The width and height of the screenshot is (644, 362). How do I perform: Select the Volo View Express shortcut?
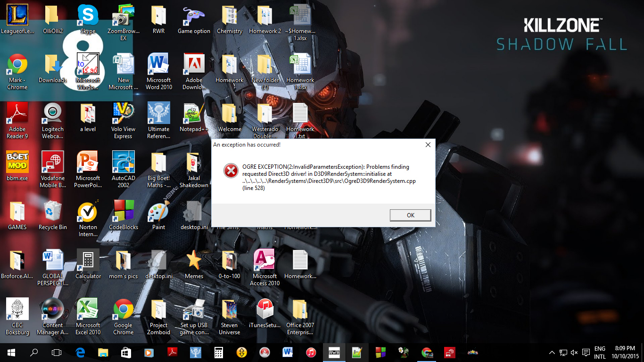pos(124,121)
